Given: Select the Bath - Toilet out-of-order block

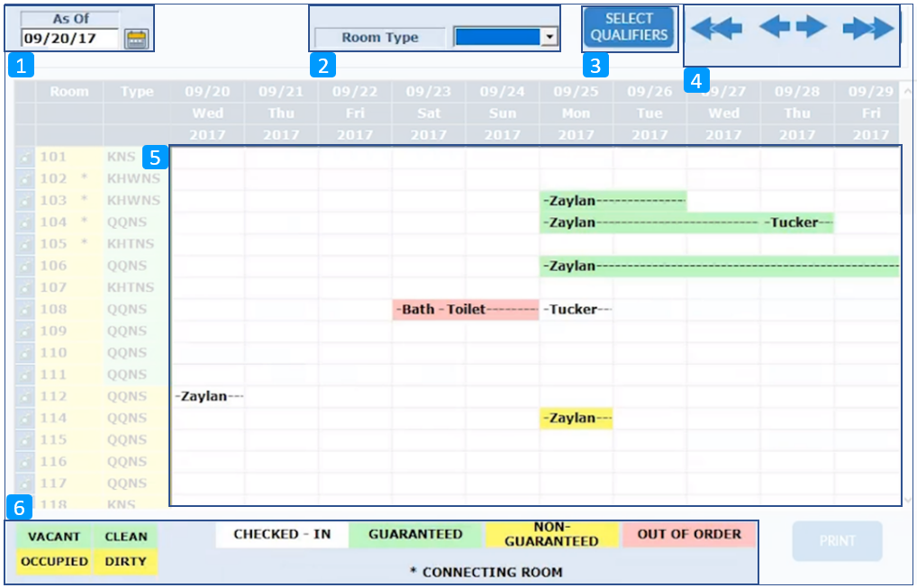Looking at the screenshot, I should (465, 310).
